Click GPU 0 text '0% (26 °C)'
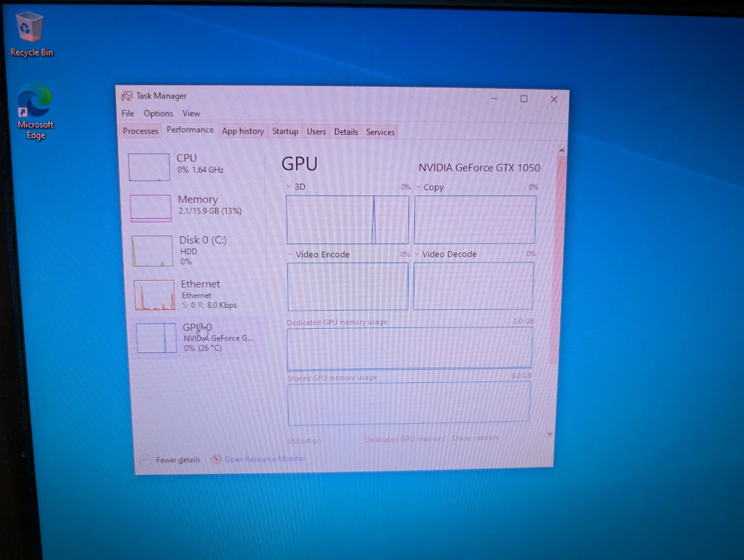The image size is (744, 560). (203, 348)
